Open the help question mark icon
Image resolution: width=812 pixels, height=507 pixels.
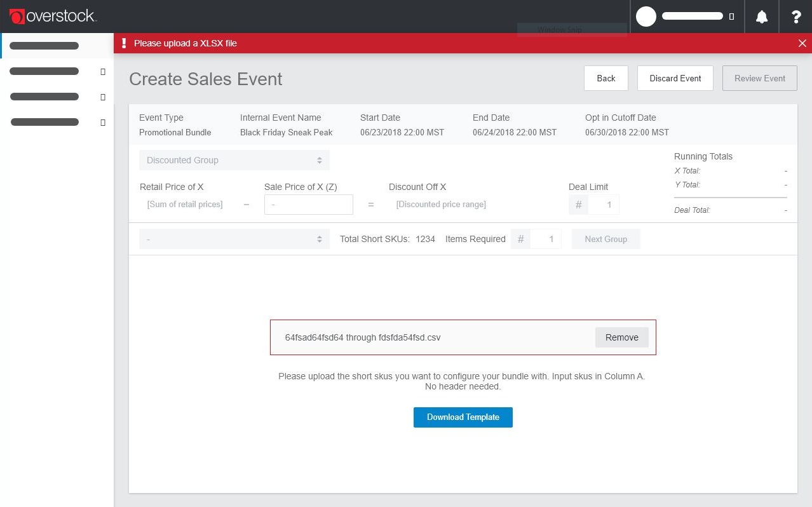[796, 17]
